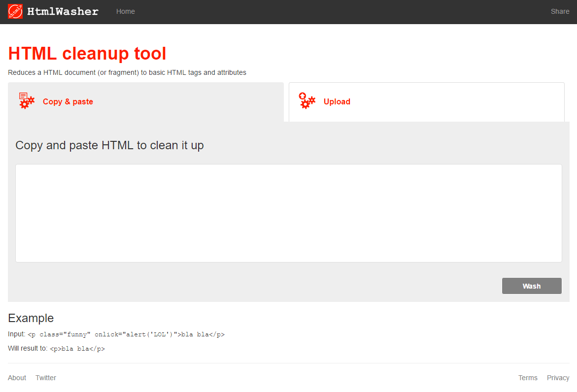Open the About footer link
Image resolution: width=577 pixels, height=392 pixels.
point(17,378)
